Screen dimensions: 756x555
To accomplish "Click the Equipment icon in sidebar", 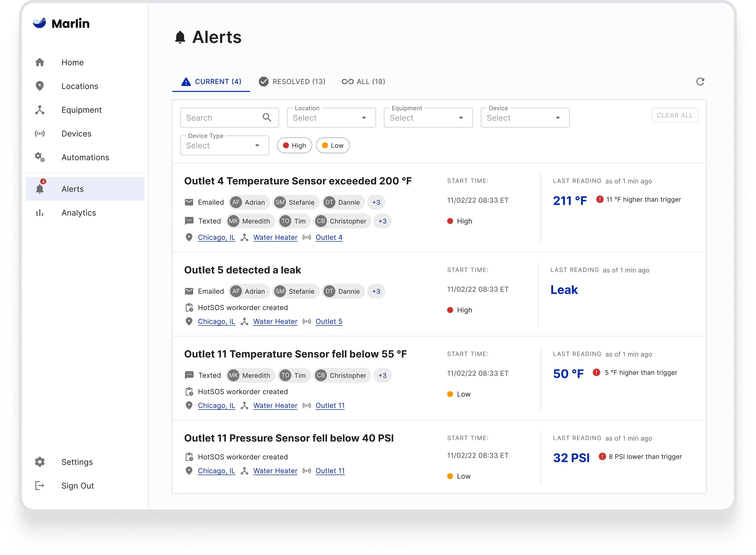I will [x=40, y=110].
